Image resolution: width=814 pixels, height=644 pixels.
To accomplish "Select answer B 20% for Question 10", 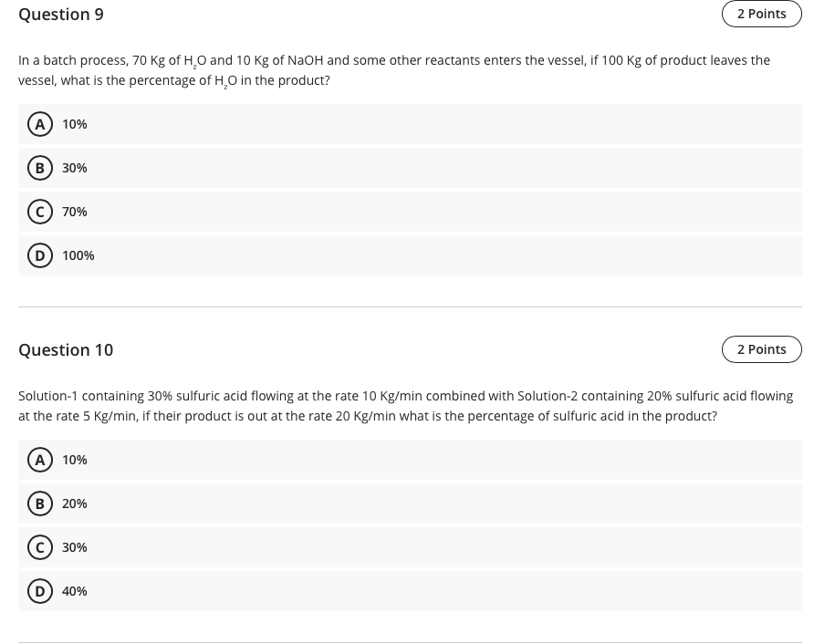I will (74, 504).
